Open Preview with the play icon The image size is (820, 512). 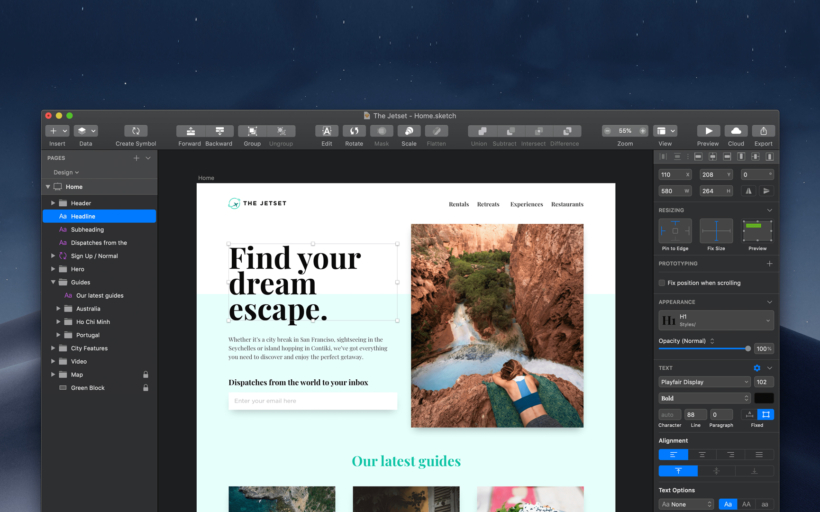coord(708,131)
